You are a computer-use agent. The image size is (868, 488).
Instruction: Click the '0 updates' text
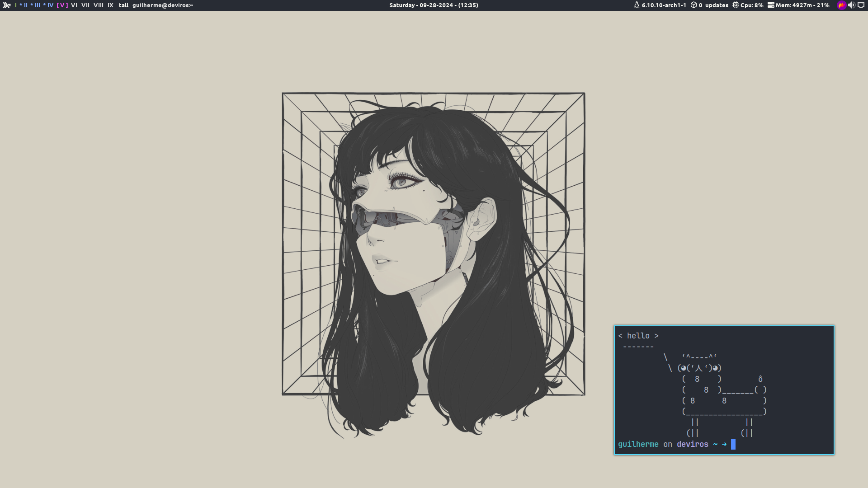[x=713, y=5]
